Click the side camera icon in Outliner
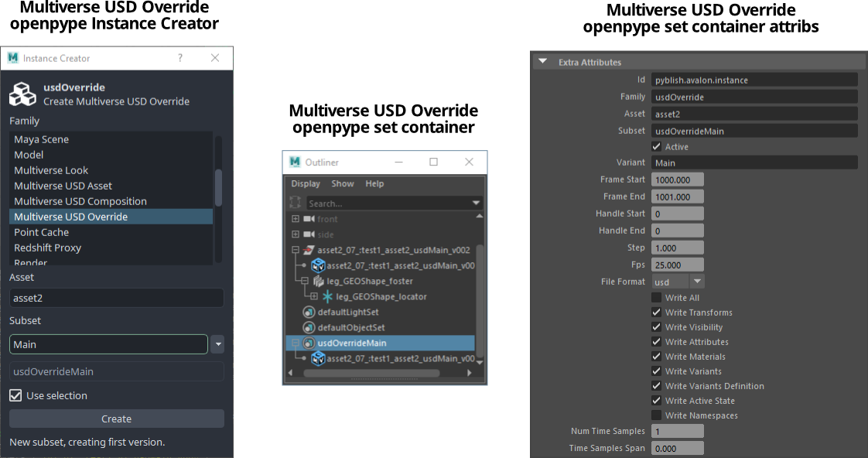 pos(309,234)
